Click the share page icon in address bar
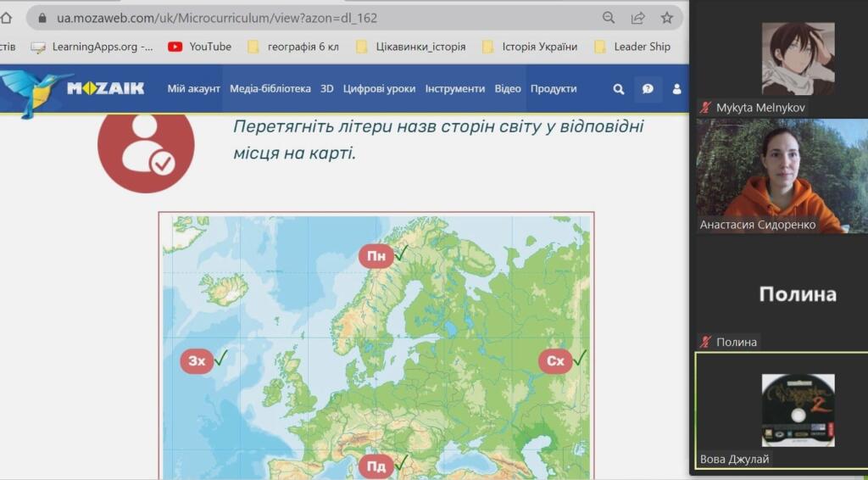The image size is (868, 480). [637, 18]
